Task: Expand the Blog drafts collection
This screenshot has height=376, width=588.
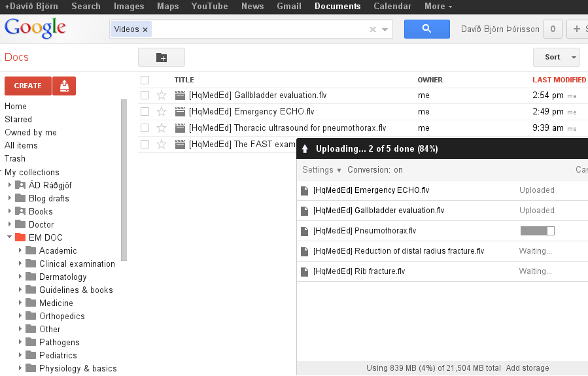Action: click(x=10, y=198)
